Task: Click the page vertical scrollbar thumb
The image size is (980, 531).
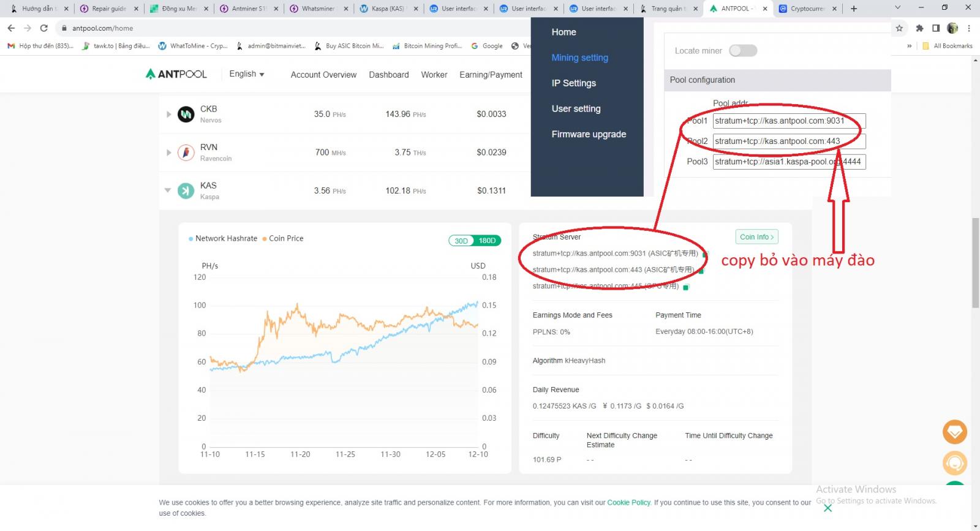Action: coord(975,263)
